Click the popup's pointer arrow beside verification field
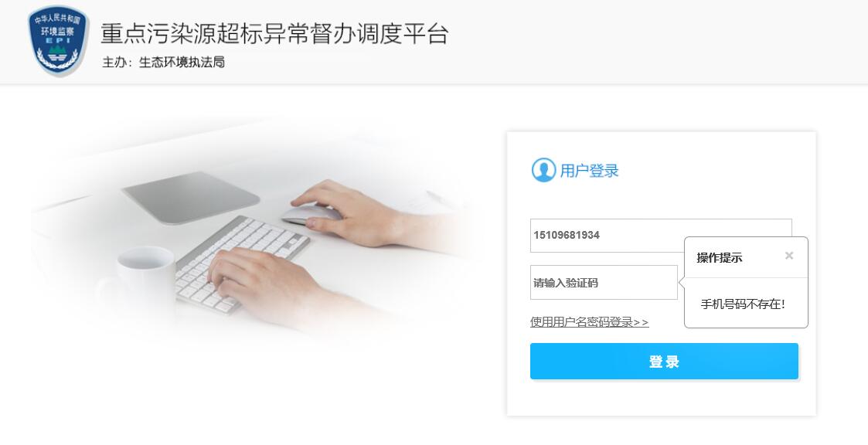The image size is (868, 445). pyautogui.click(x=682, y=283)
